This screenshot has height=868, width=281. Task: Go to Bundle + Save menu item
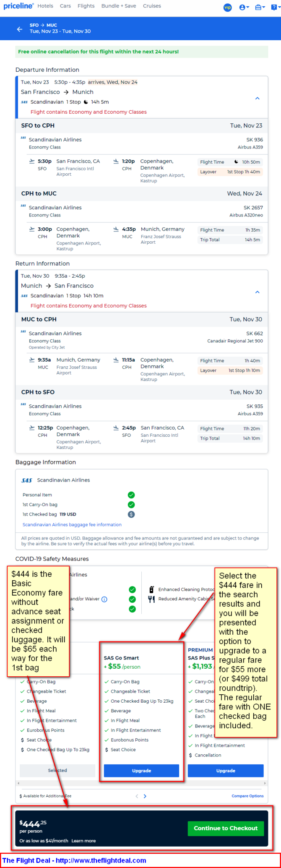click(119, 6)
